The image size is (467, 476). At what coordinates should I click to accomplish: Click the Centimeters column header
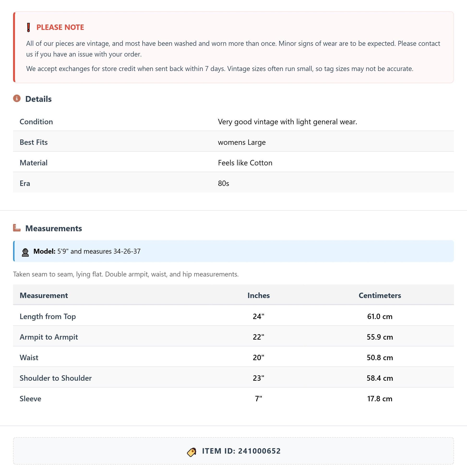click(380, 295)
